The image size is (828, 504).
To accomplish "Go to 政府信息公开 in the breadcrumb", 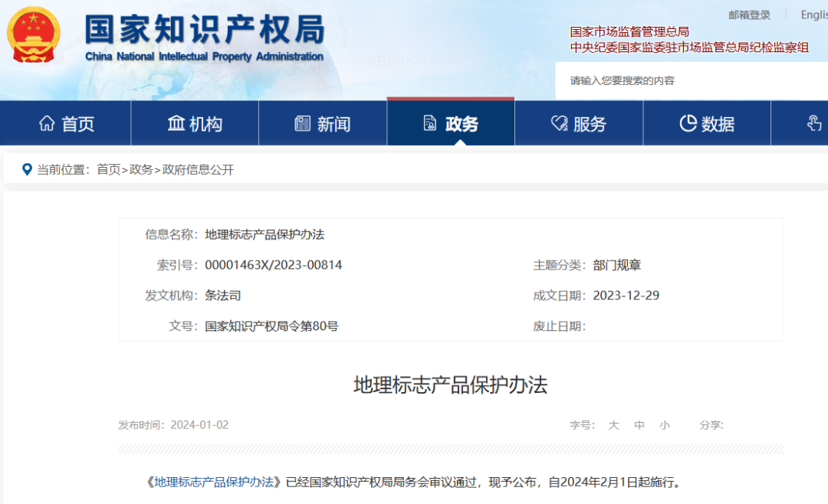I will (x=198, y=169).
